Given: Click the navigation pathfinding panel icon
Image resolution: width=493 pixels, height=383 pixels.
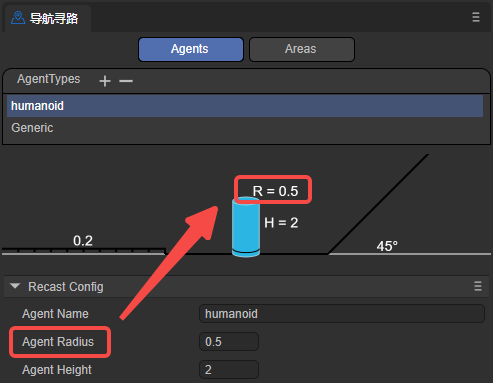Looking at the screenshot, I should (18, 18).
